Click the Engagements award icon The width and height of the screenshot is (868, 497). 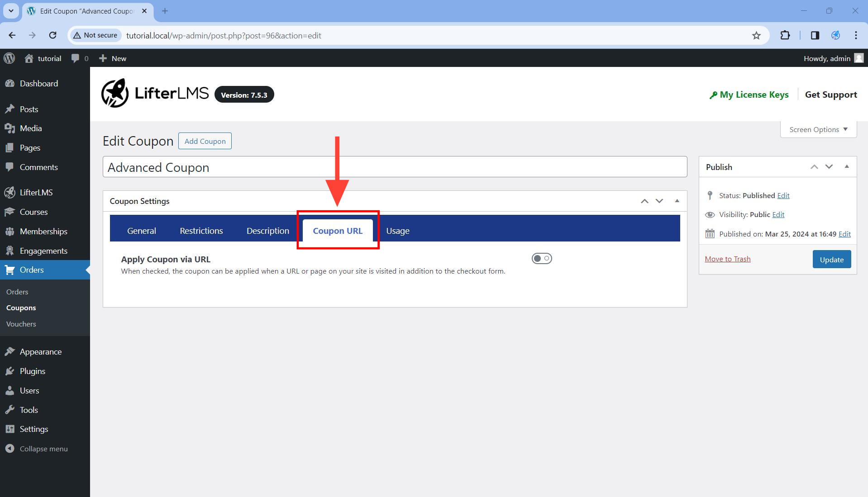click(x=10, y=251)
